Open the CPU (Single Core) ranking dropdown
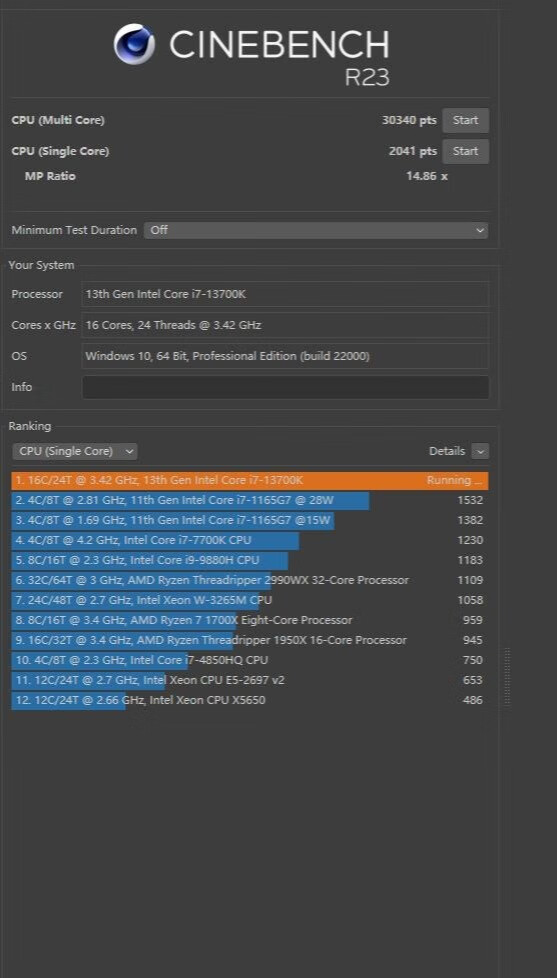Viewport: 557px width, 978px height. [75, 451]
